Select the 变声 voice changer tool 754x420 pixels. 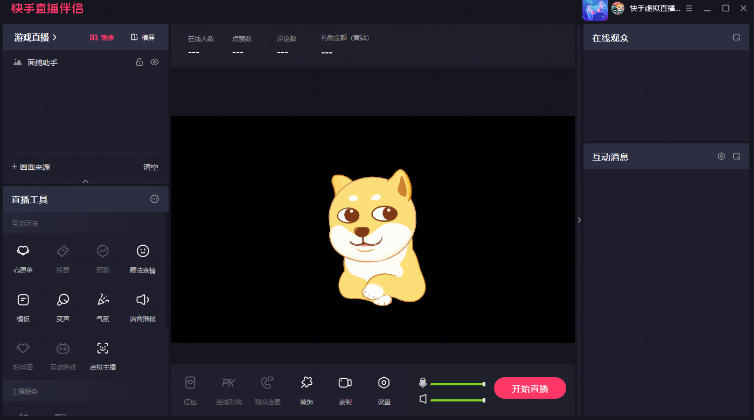63,303
